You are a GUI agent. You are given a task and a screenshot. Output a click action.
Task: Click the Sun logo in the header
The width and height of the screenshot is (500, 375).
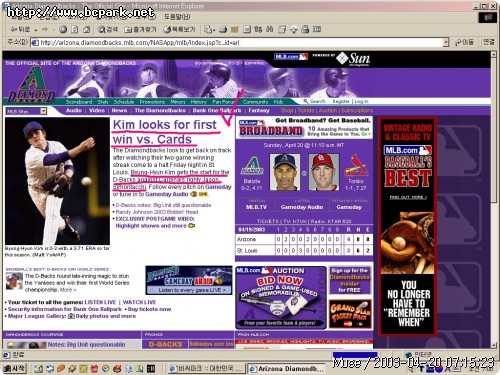353,59
